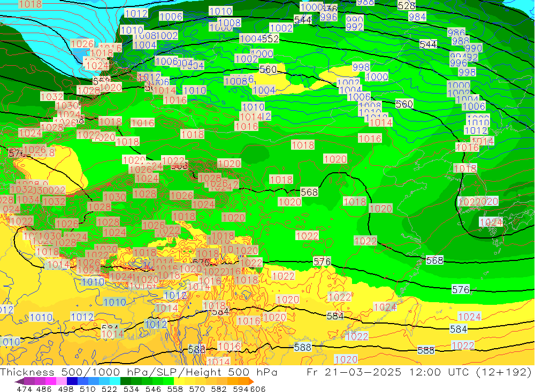The height and width of the screenshot is (392, 535).
Task: Click the legend value 534
Action: pyautogui.click(x=132, y=389)
